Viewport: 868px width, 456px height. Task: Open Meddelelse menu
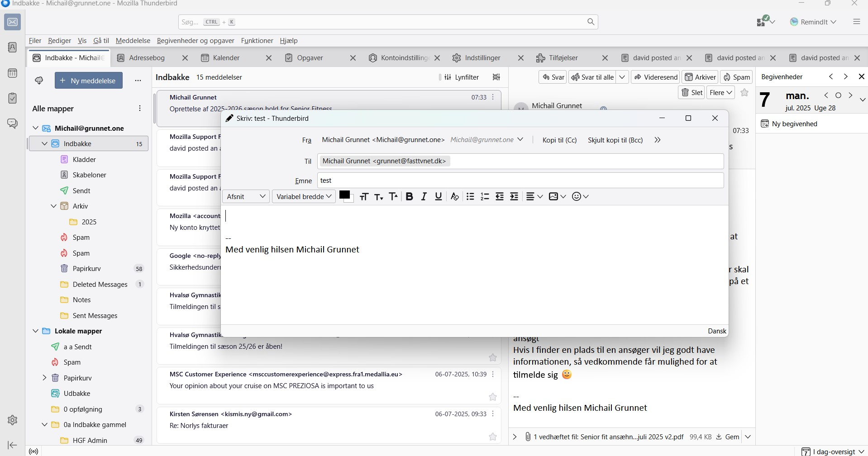pyautogui.click(x=133, y=41)
